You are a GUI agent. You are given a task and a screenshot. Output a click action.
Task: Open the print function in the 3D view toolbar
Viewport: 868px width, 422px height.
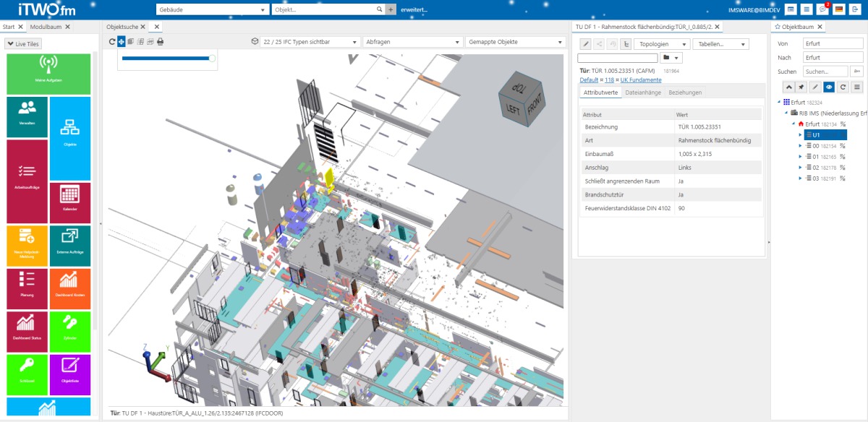[x=159, y=41]
